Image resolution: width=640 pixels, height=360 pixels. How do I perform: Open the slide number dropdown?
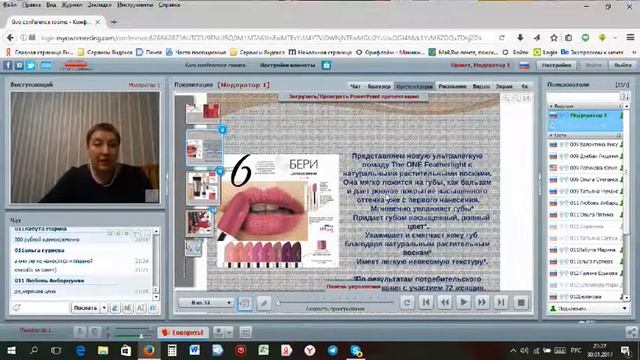pyautogui.click(x=206, y=302)
